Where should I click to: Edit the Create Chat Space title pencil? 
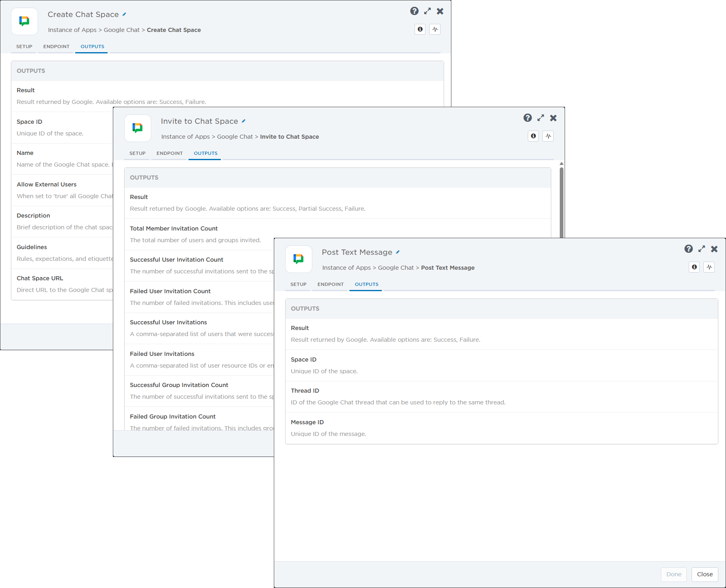[124, 15]
